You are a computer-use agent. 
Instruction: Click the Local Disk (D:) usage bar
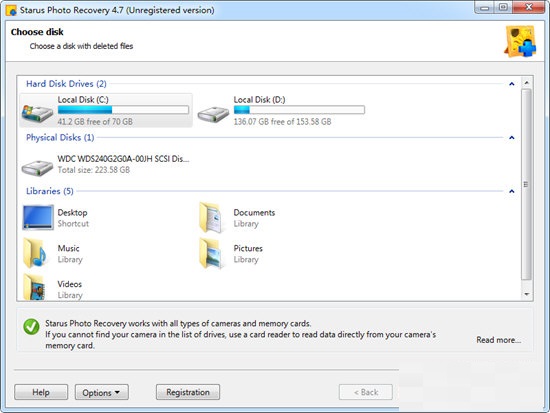299,110
